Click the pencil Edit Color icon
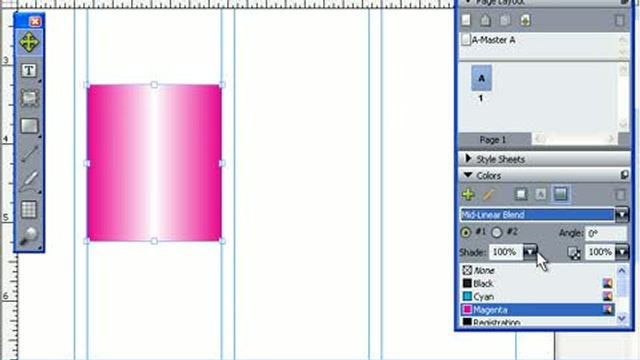 (488, 194)
